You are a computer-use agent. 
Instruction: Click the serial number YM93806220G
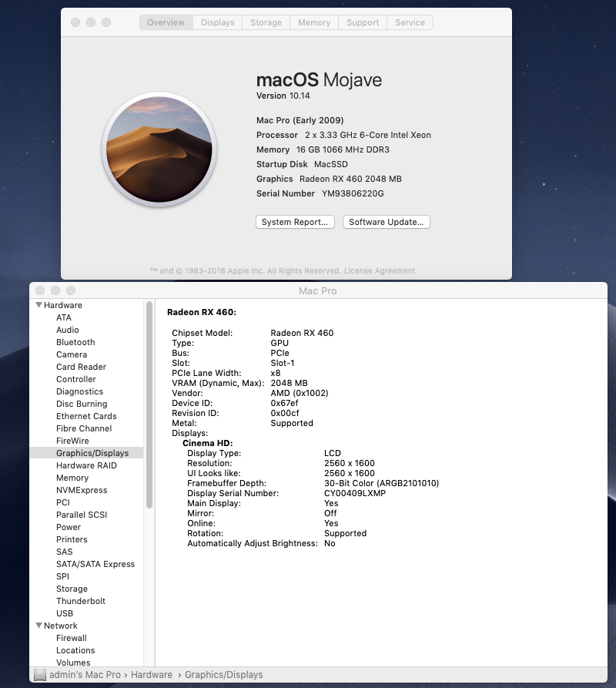click(x=353, y=193)
